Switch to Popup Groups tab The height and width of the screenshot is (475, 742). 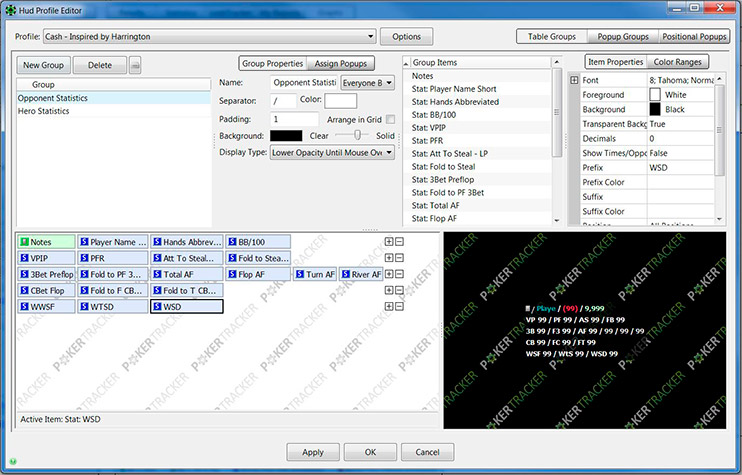623,36
